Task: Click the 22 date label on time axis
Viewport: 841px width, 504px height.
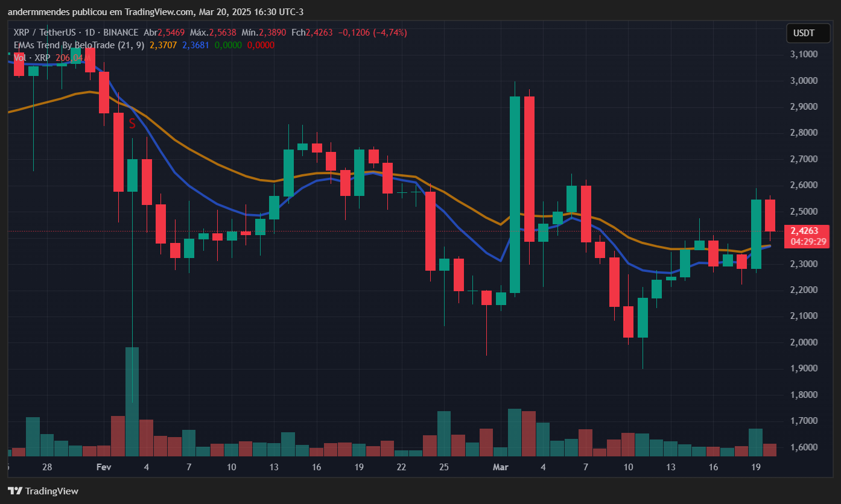Action: (x=401, y=467)
